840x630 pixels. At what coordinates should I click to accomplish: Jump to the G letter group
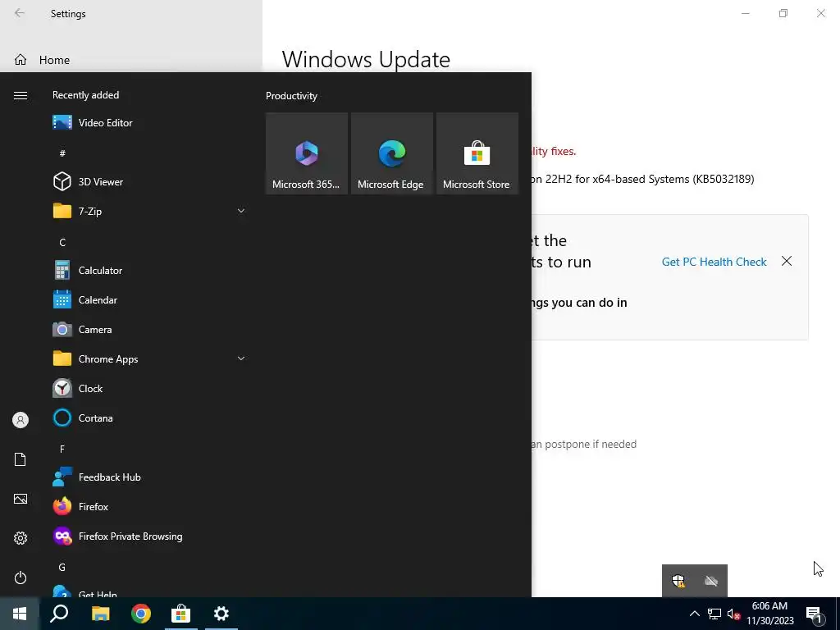click(62, 567)
